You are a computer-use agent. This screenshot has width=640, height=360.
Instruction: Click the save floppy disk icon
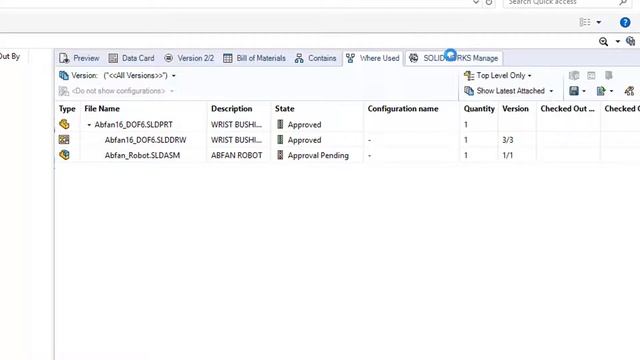[x=574, y=91]
